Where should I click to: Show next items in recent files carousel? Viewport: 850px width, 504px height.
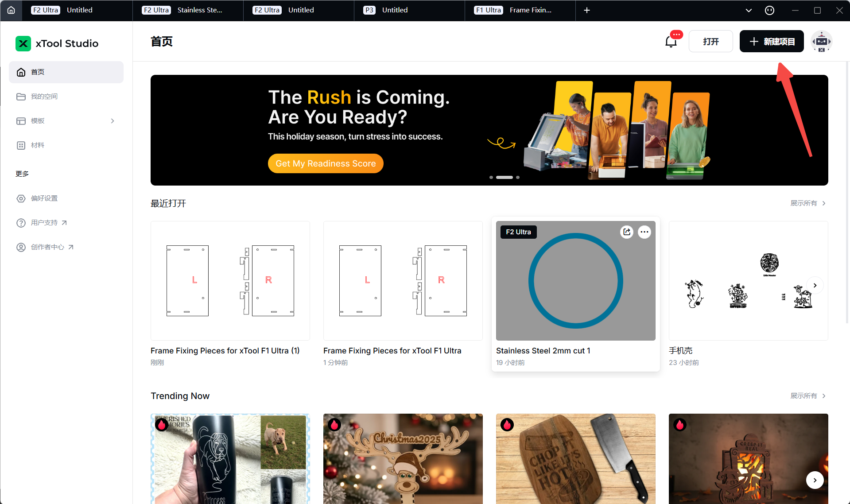(815, 285)
